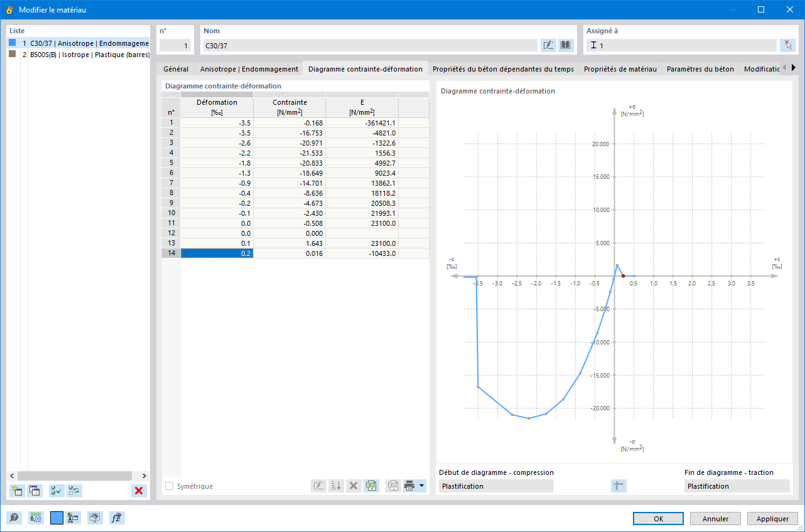The width and height of the screenshot is (805, 532).
Task: Open the Propriétés de matériau tab
Action: pos(620,69)
